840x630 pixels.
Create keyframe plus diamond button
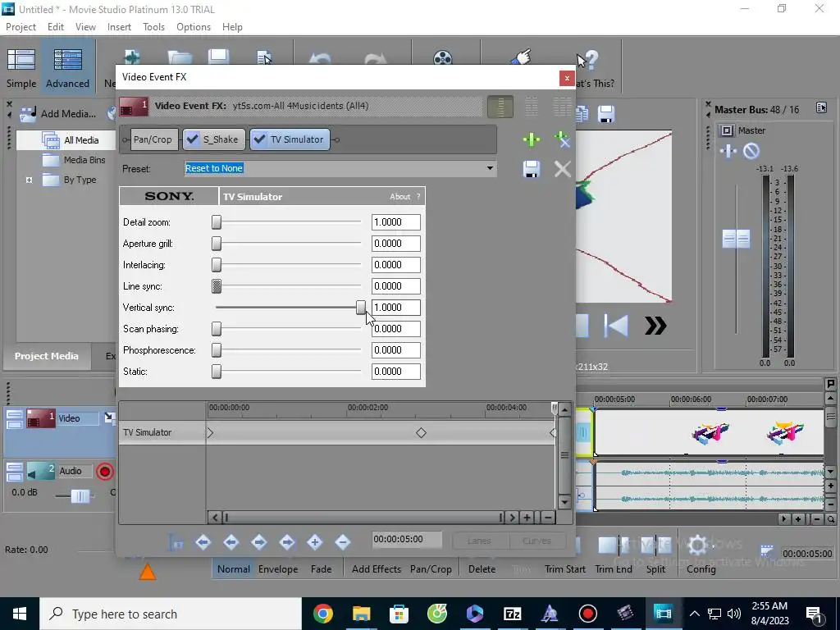[x=315, y=542]
